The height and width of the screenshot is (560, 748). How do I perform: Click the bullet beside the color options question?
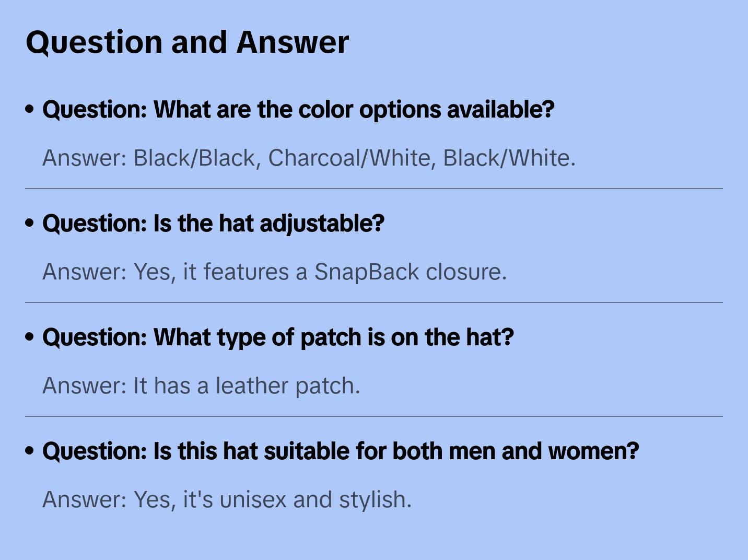(30, 109)
